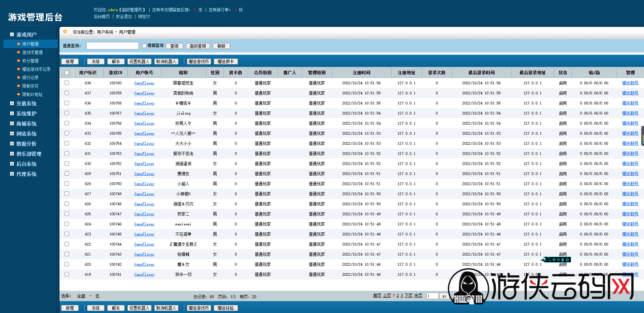
Task: Expand the 系统维护 section
Action: 12,114
